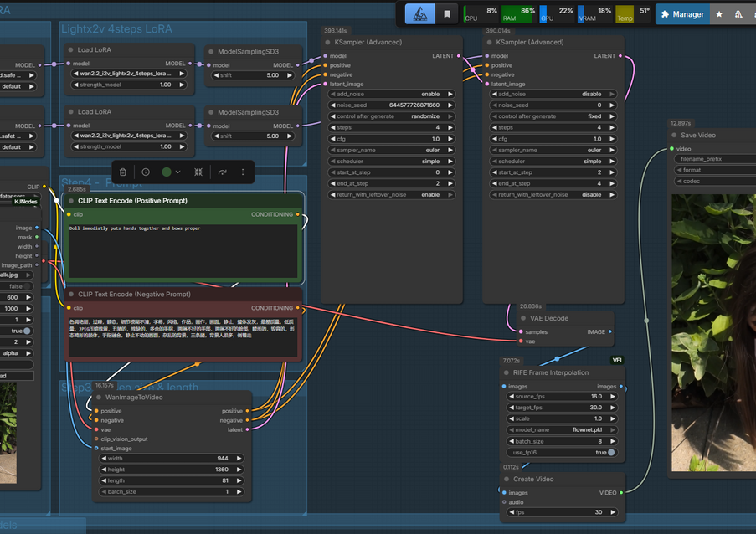The width and height of the screenshot is (756, 534).
Task: Open more options via the three-dots icon
Action: pos(243,172)
